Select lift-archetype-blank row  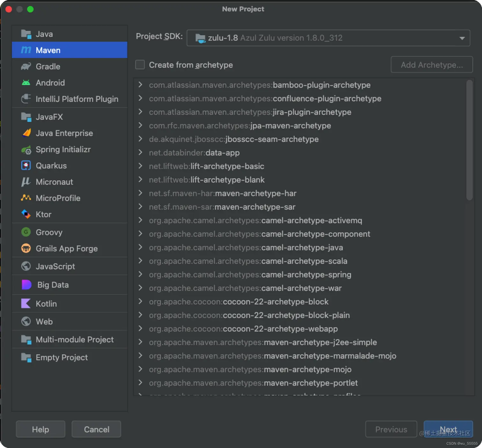coord(300,180)
